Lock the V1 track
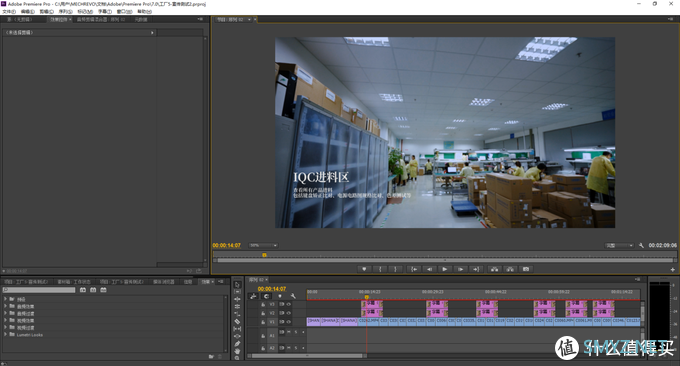 coord(263,322)
